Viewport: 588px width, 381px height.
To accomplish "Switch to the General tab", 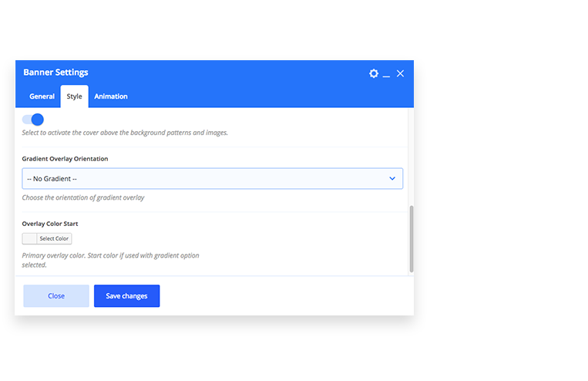I will point(42,96).
